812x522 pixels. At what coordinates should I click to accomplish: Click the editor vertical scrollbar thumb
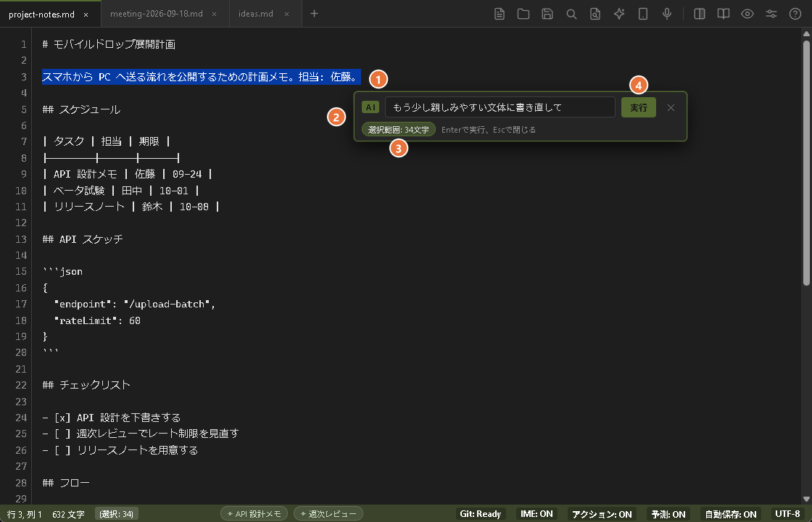pyautogui.click(x=805, y=162)
